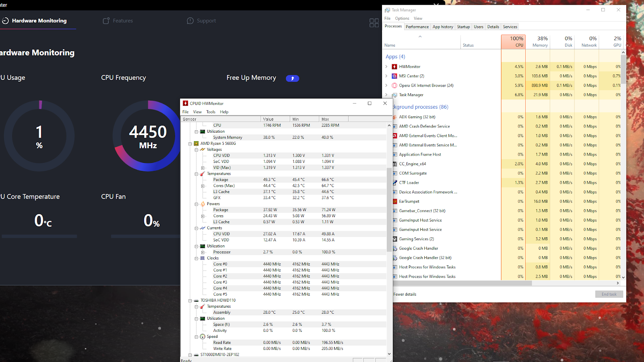Viewport: 644px width, 362px height.
Task: Click the EarTrumpet process icon
Action: point(395,202)
